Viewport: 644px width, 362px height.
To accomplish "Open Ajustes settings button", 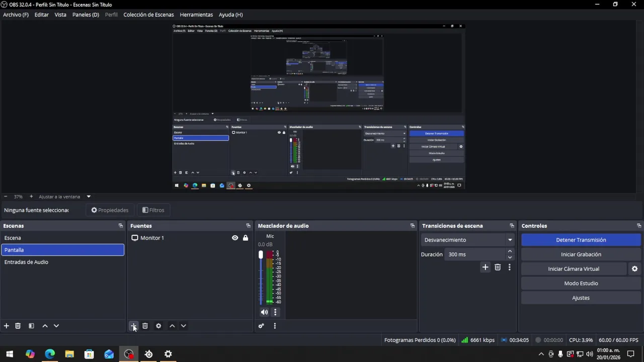I will click(581, 298).
